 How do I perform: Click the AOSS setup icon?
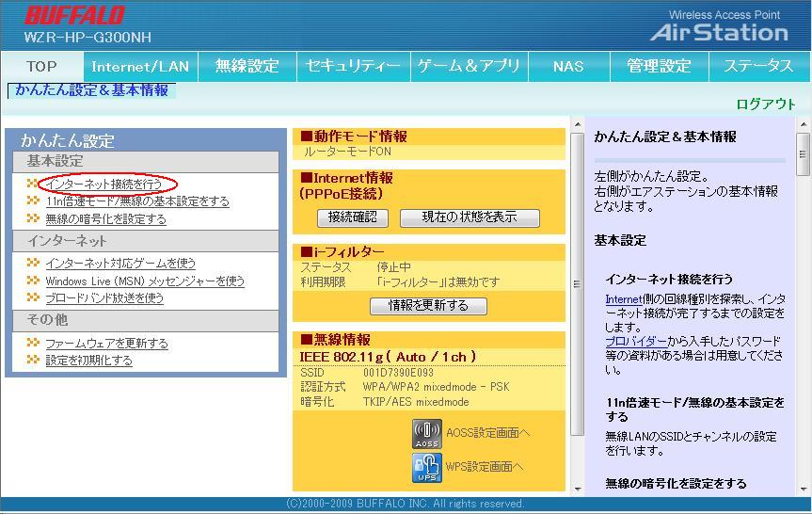tap(426, 433)
